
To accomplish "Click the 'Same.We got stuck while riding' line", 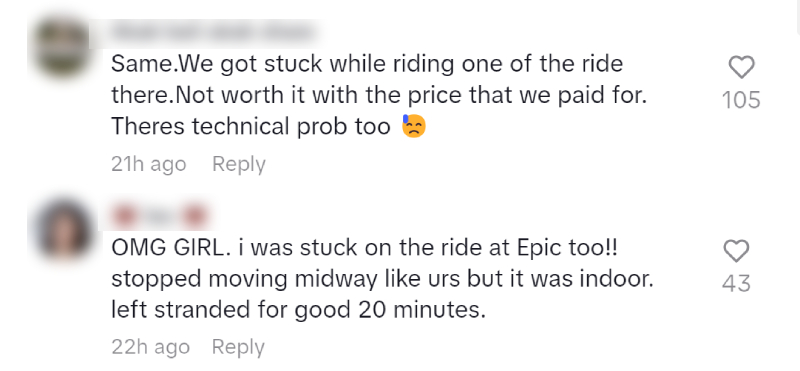I will click(367, 64).
